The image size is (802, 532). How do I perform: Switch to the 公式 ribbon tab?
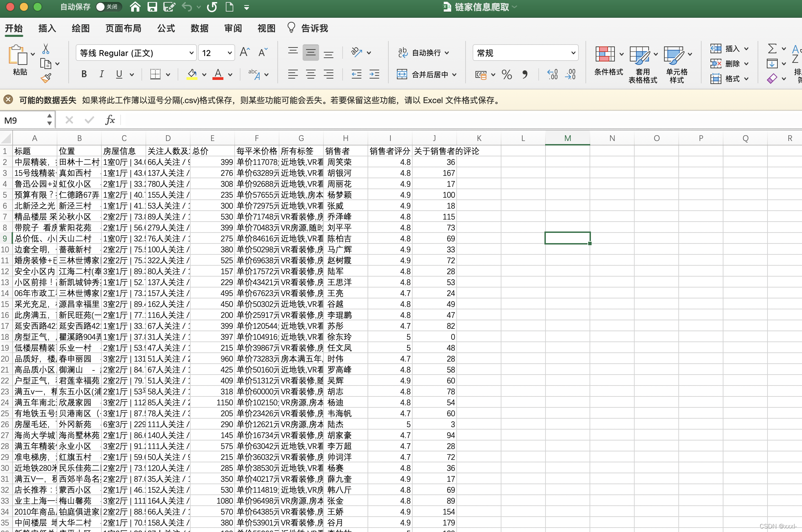[166, 28]
